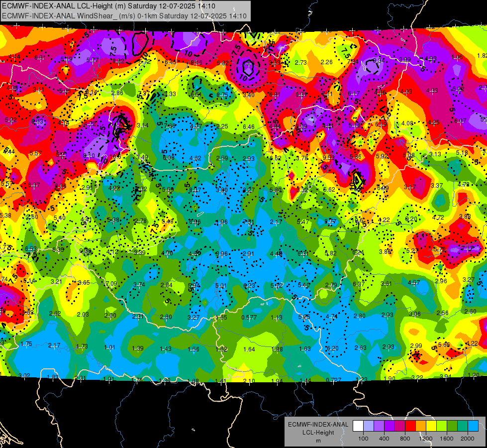Viewport: 487px width, 448px height.
Task: Click legend scale value 100
Action: click(363, 439)
